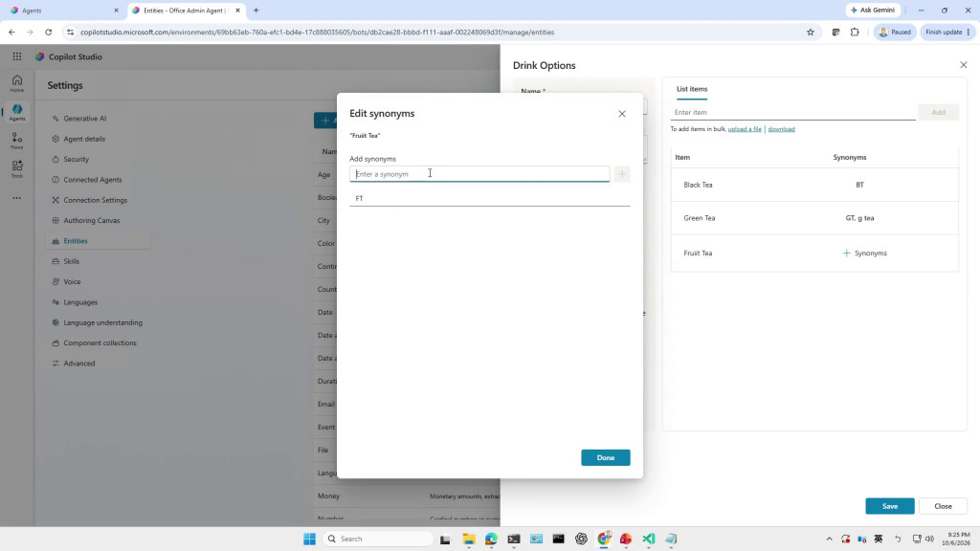Screen dimensions: 980x551
Task: Open Advanced settings
Action: pyautogui.click(x=73, y=364)
